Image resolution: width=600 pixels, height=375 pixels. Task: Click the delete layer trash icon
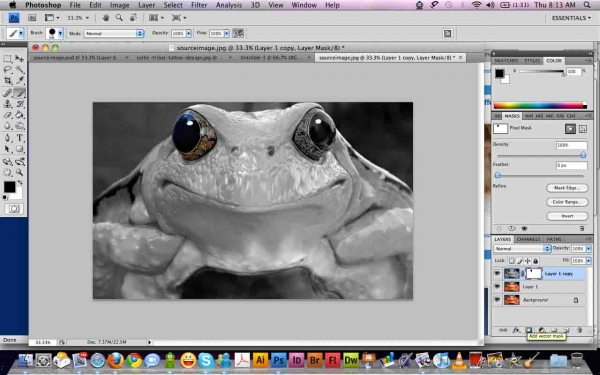point(579,330)
